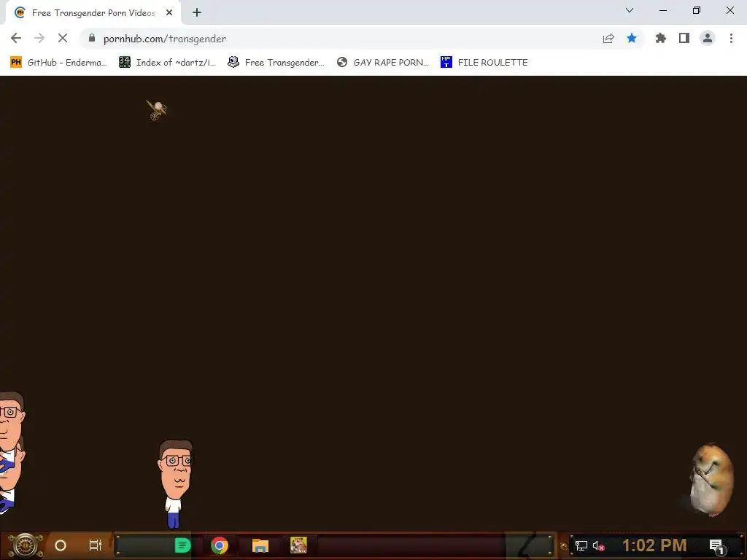Share this page using share icon
Viewport: 747px width, 560px height.
[x=608, y=39]
